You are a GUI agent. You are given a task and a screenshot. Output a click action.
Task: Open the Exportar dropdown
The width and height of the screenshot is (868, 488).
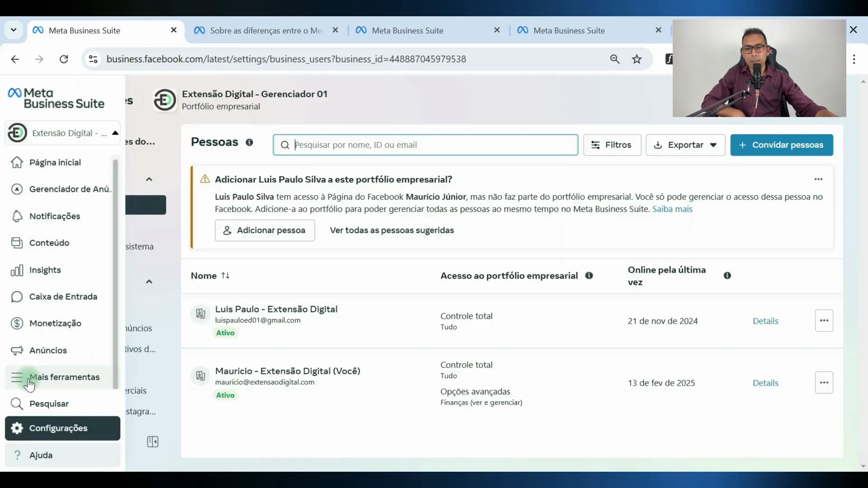point(685,145)
